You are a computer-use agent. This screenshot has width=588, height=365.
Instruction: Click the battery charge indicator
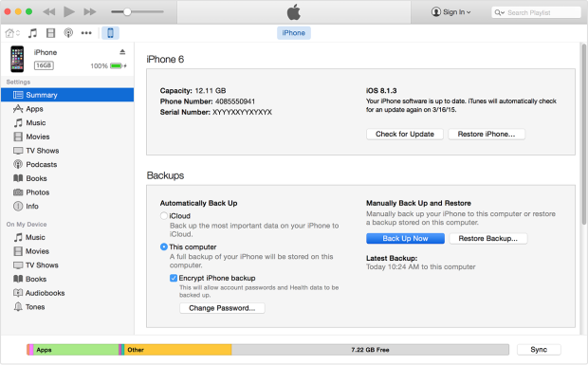119,66
